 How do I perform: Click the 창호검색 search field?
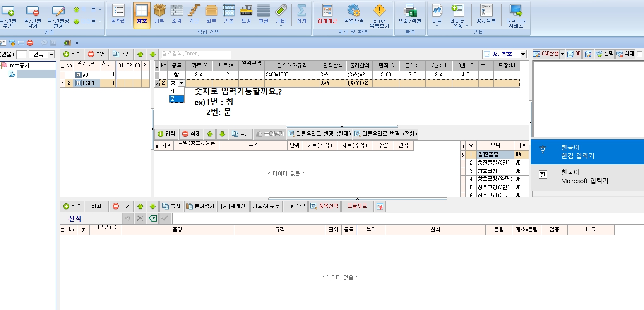[196, 54]
